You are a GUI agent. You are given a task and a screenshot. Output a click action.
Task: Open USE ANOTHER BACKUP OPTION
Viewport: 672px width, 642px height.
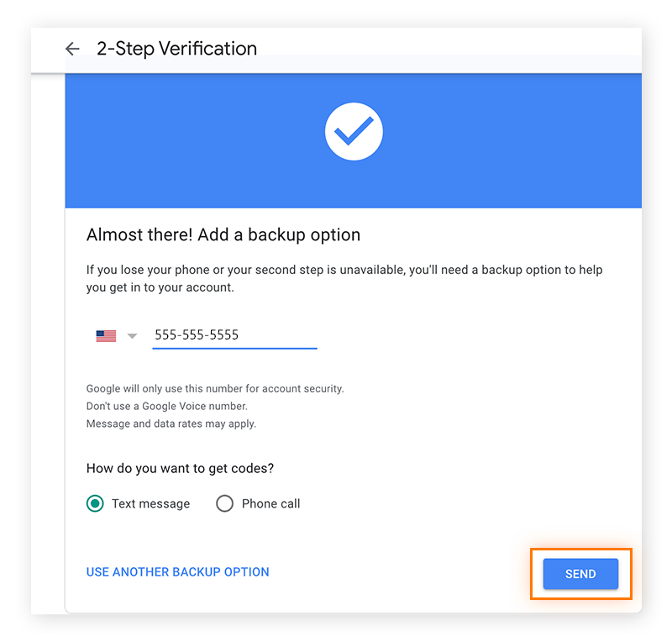177,571
